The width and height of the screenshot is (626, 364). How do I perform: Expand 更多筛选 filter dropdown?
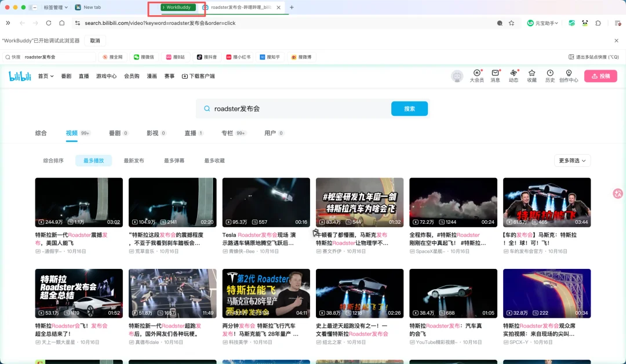coord(572,161)
